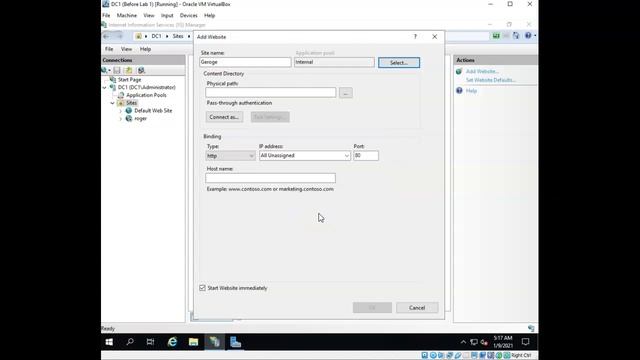Open VirtualBox View menu

149,16
